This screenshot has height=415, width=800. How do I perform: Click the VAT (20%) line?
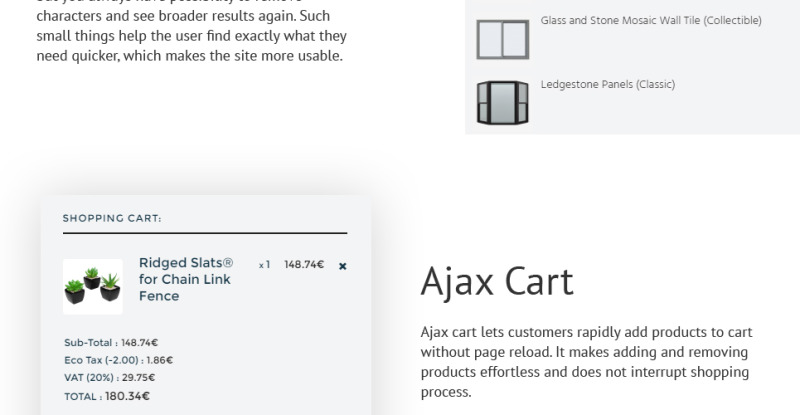pos(110,377)
